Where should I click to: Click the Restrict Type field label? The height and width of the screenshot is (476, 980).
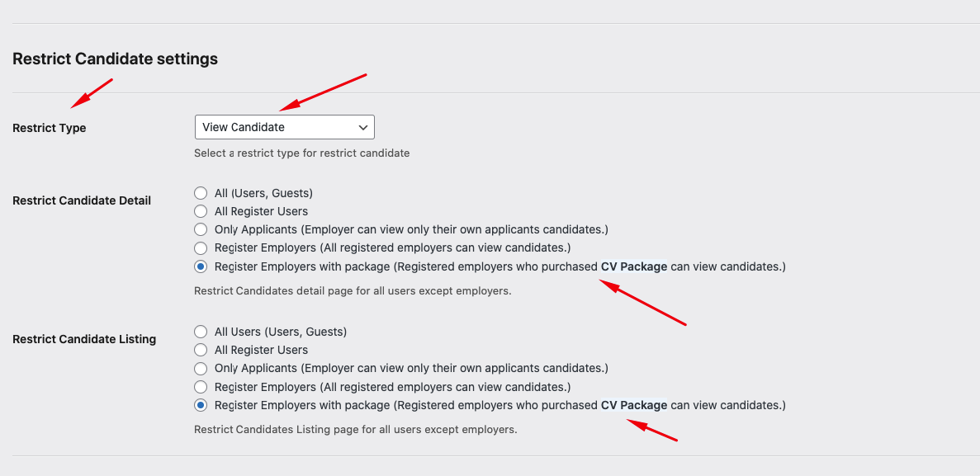tap(50, 128)
